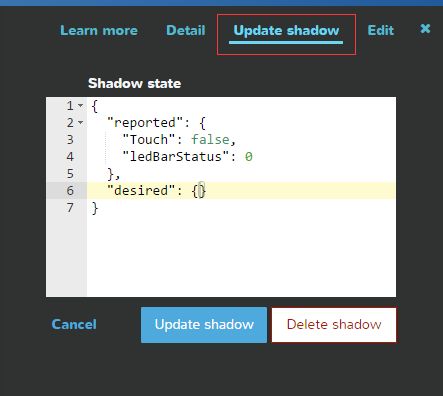Image resolution: width=443 pixels, height=396 pixels.
Task: Close the panel with the X icon
Action: click(x=425, y=29)
